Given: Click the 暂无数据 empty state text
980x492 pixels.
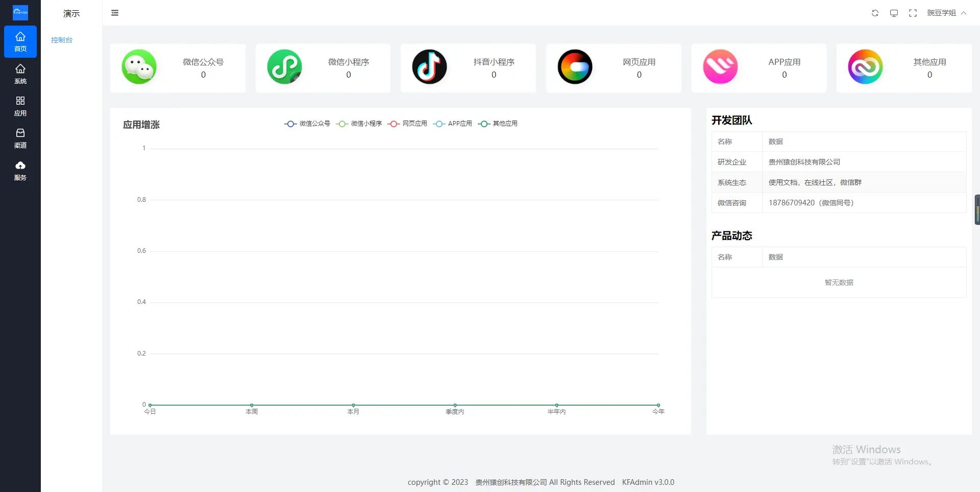Looking at the screenshot, I should (839, 283).
